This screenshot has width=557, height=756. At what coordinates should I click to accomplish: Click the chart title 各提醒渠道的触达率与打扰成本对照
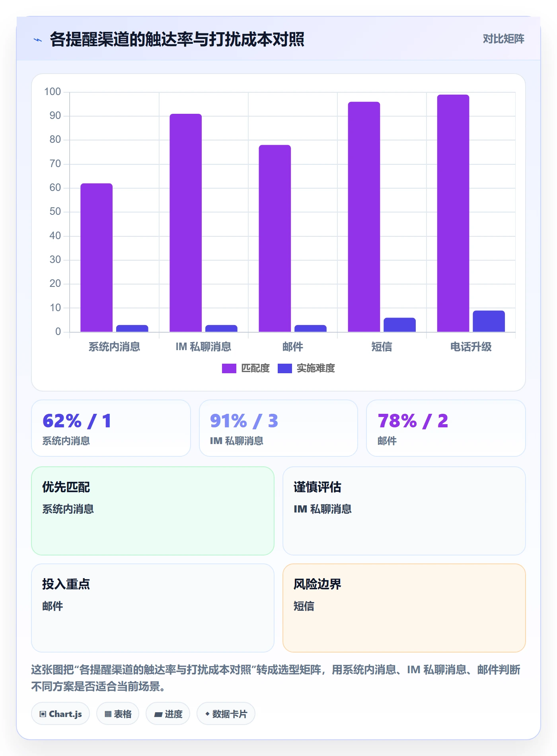point(177,39)
